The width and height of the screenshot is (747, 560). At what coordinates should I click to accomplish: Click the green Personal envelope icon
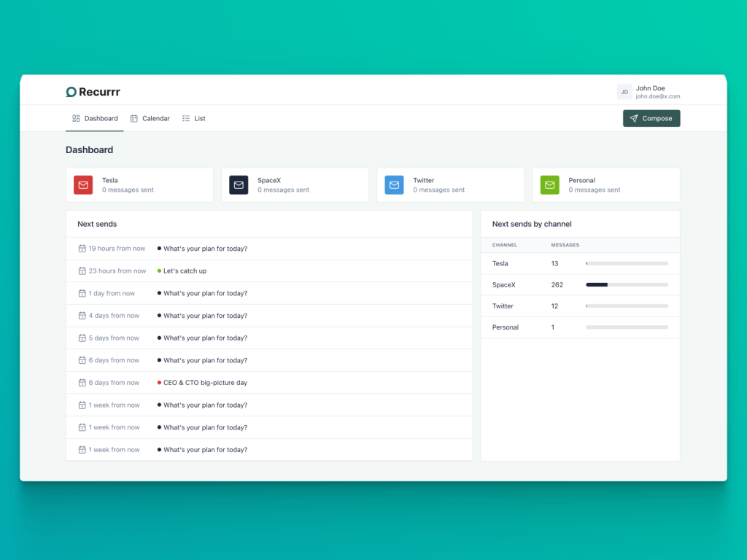(549, 185)
